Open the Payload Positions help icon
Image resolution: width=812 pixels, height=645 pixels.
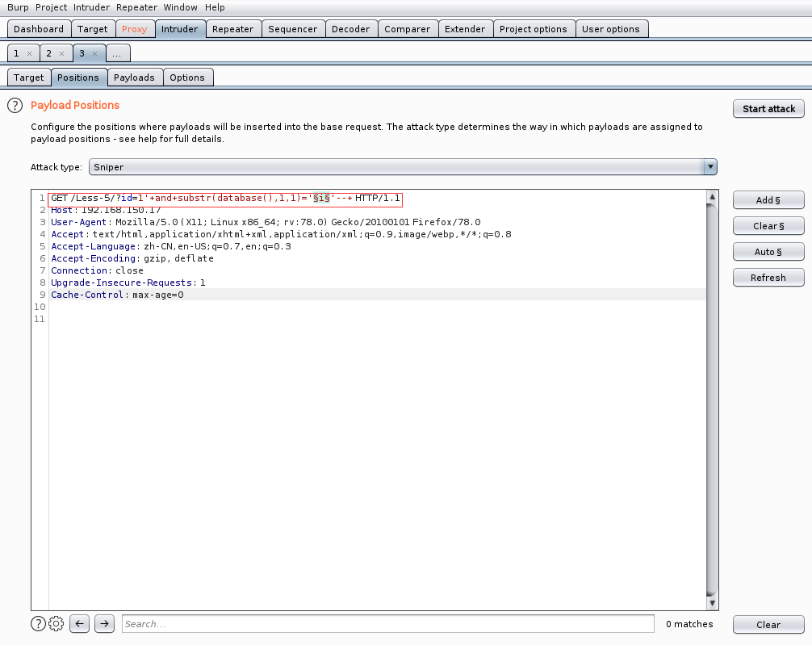pyautogui.click(x=15, y=106)
